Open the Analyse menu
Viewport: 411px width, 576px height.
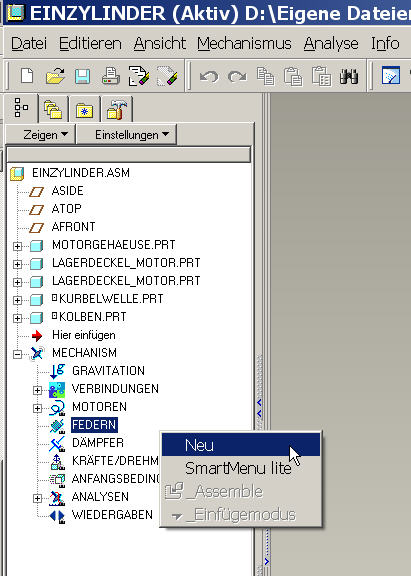coord(331,43)
